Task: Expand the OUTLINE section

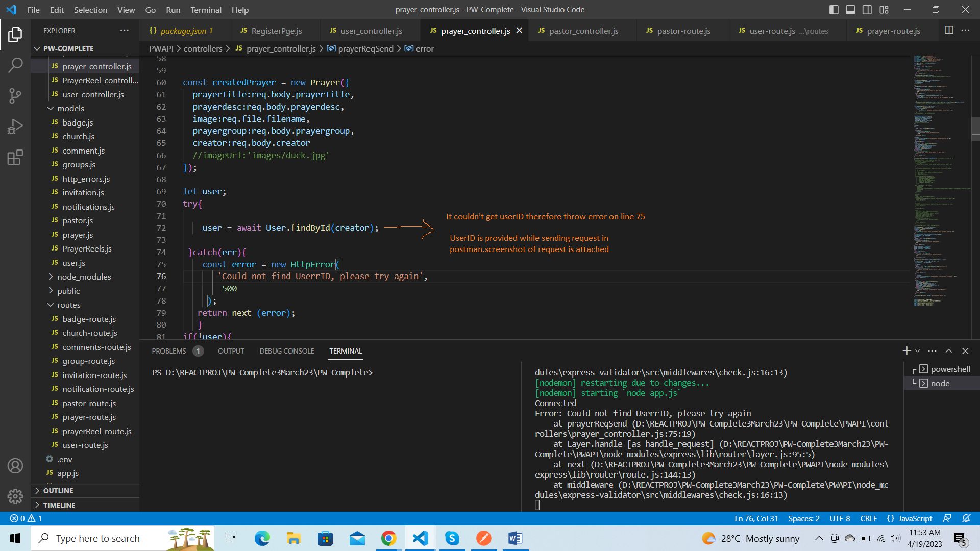Action: click(x=58, y=491)
